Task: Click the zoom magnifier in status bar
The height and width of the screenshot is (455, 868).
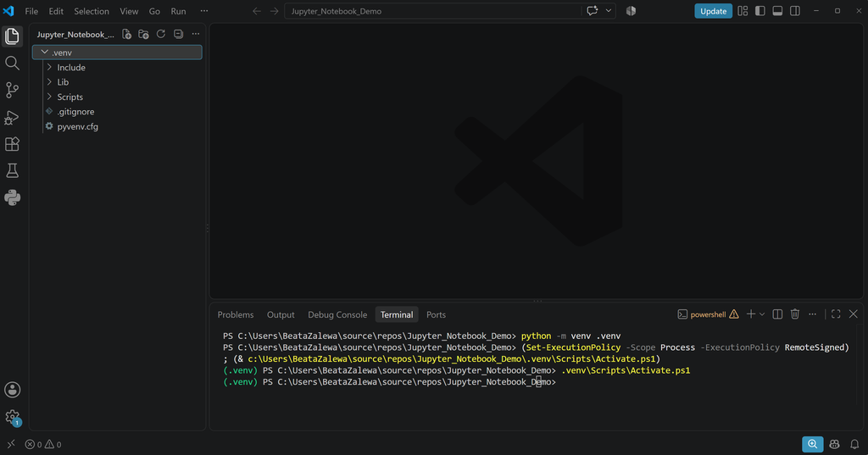Action: (x=813, y=444)
